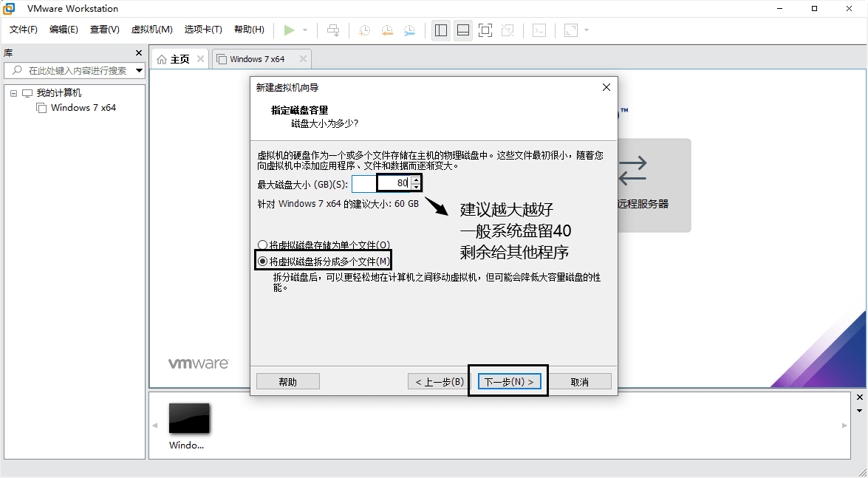This screenshot has width=868, height=478.
Task: Open the 虚拟机(M) menu
Action: click(x=151, y=30)
